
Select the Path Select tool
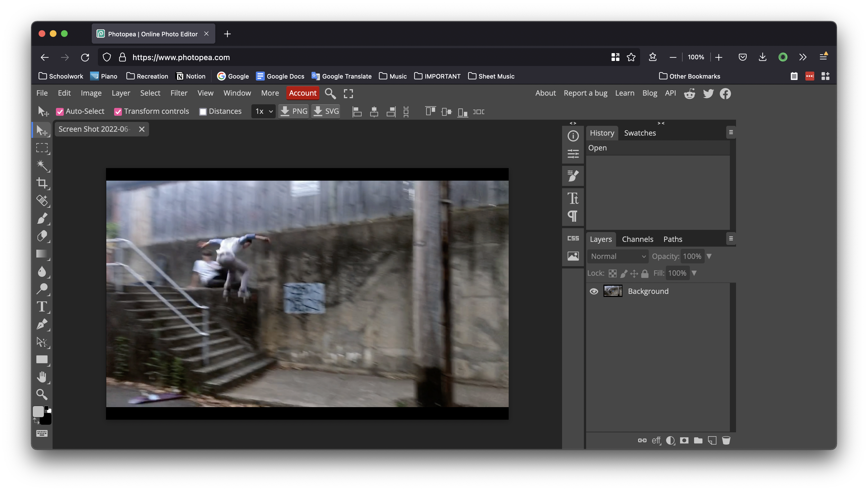pos(42,342)
